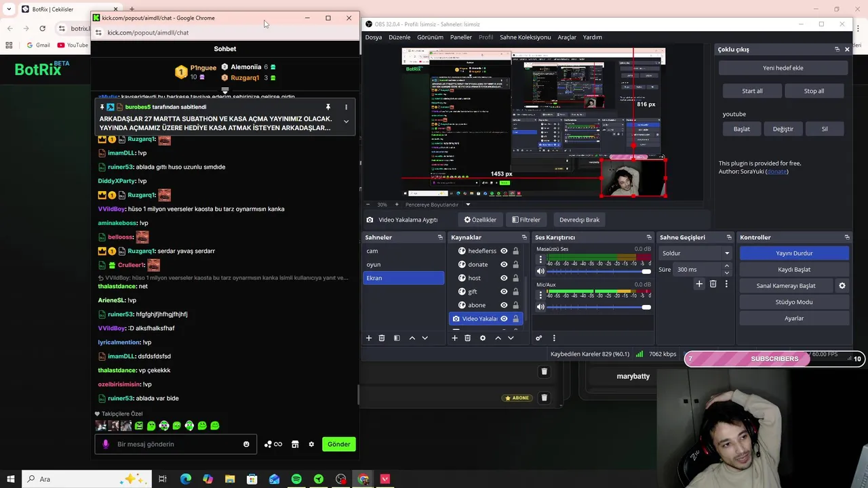
Task: Open the Paneller menu
Action: pos(461,37)
